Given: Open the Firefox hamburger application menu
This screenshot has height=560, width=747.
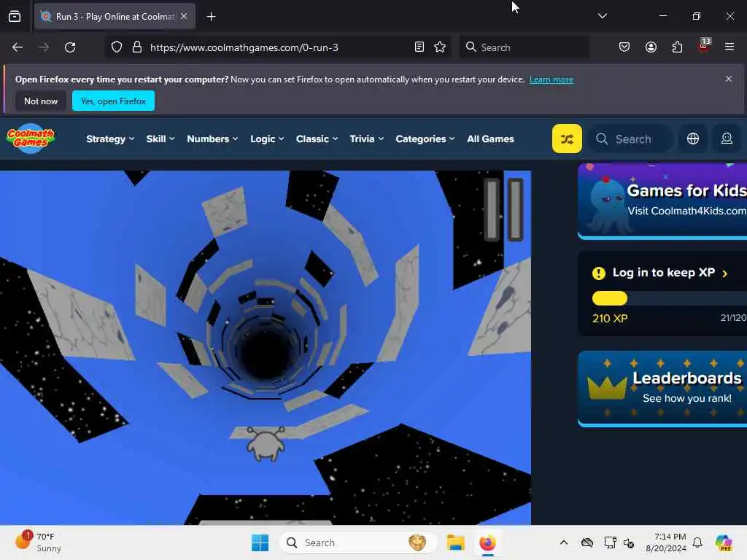Looking at the screenshot, I should [x=729, y=47].
